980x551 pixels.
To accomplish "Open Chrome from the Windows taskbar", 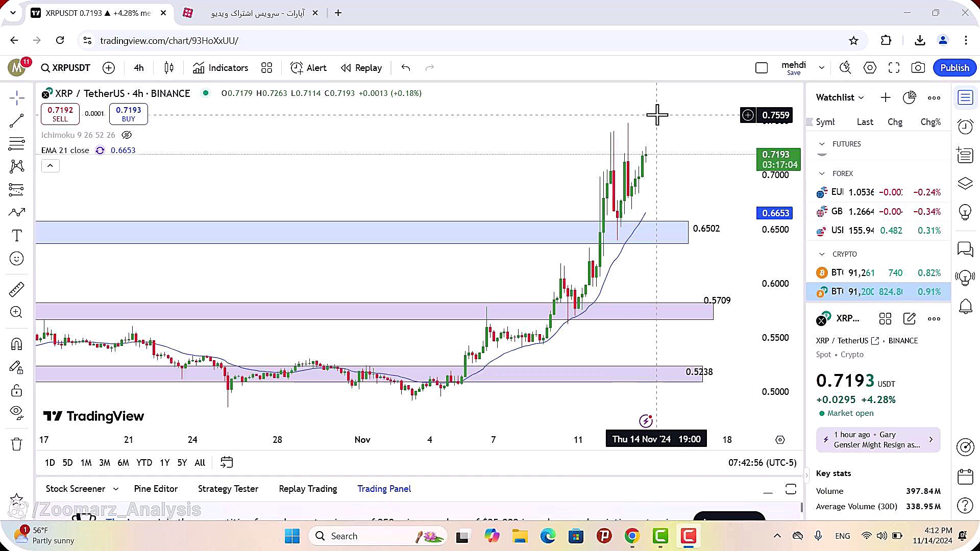I will coord(632,536).
